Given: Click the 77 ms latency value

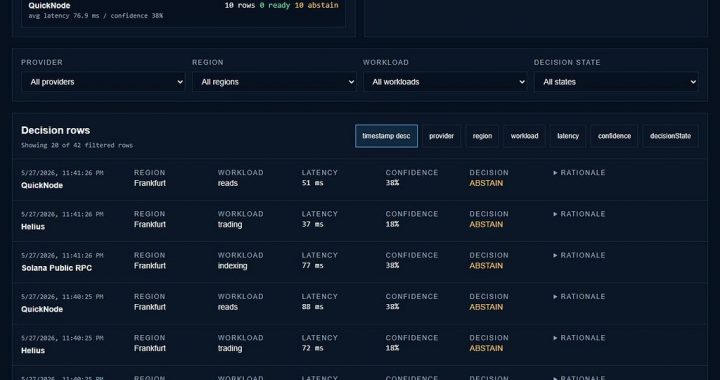Looking at the screenshot, I should point(312,266).
